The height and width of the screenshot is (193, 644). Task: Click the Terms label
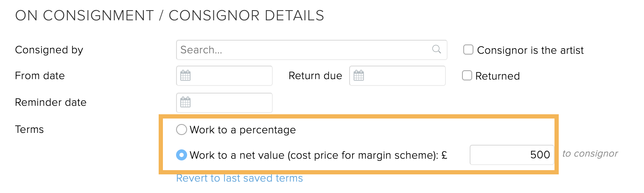tap(29, 129)
